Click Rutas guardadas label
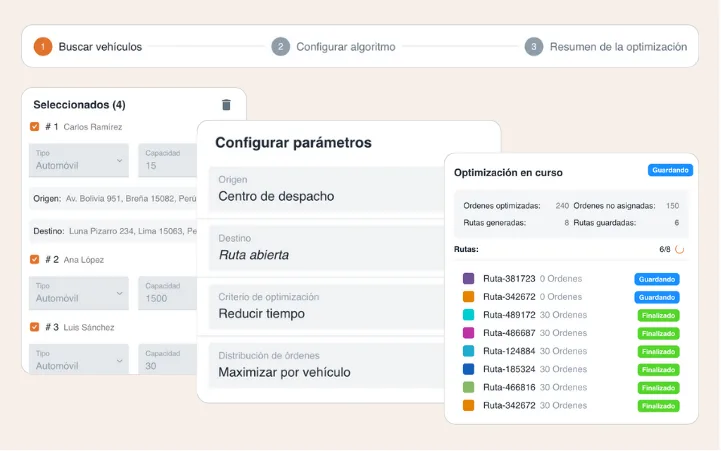This screenshot has width=721, height=451. (605, 223)
